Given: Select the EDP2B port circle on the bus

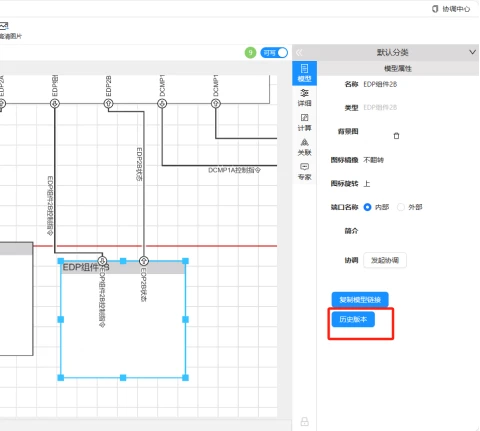Looking at the screenshot, I should (109, 104).
